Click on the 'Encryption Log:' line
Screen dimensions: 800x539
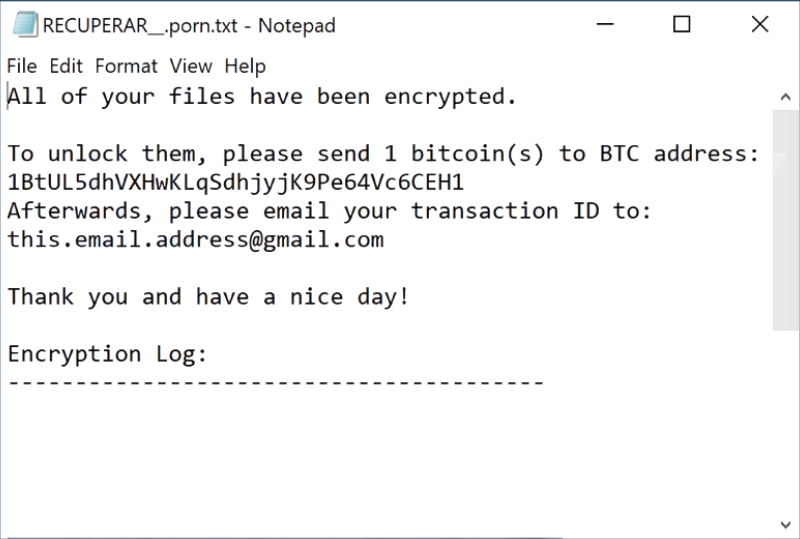point(105,354)
